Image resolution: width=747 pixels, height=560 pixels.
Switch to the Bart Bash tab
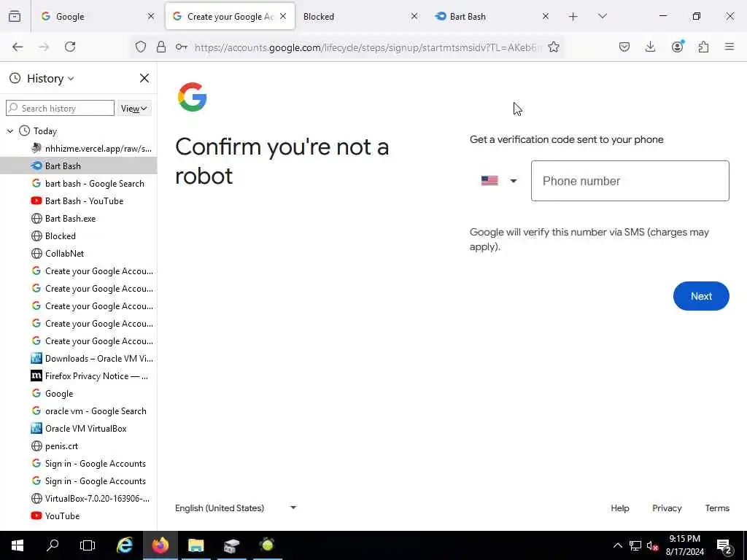491,16
